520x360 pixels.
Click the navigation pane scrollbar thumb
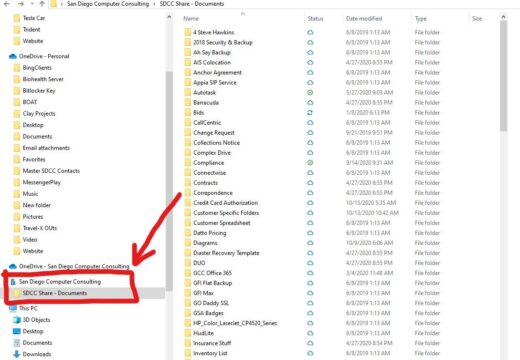tap(169, 180)
